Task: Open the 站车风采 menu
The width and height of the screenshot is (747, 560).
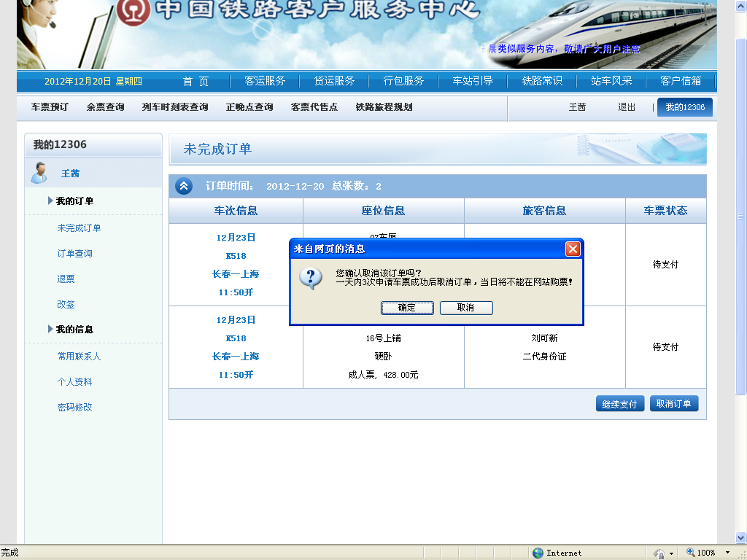Action: click(x=611, y=81)
